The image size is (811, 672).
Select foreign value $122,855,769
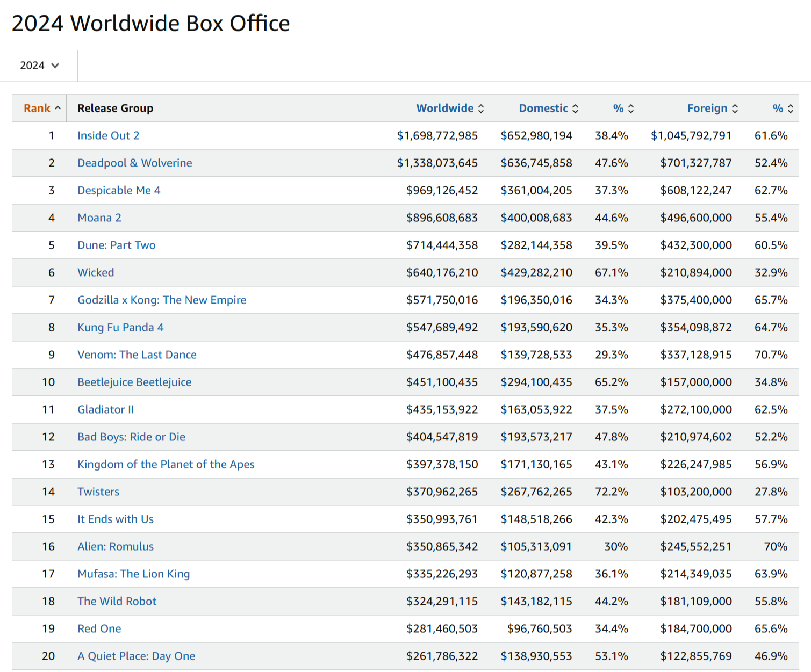[696, 656]
